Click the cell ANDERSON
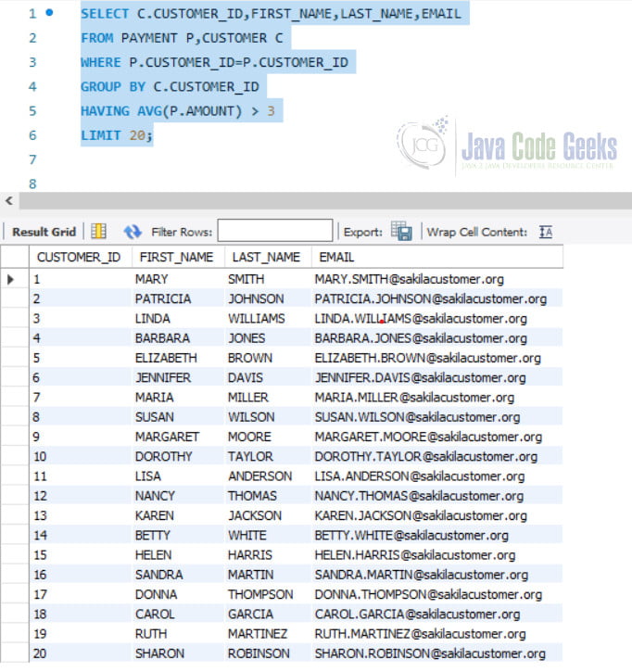Image resolution: width=632 pixels, height=672 pixels. coord(260,476)
